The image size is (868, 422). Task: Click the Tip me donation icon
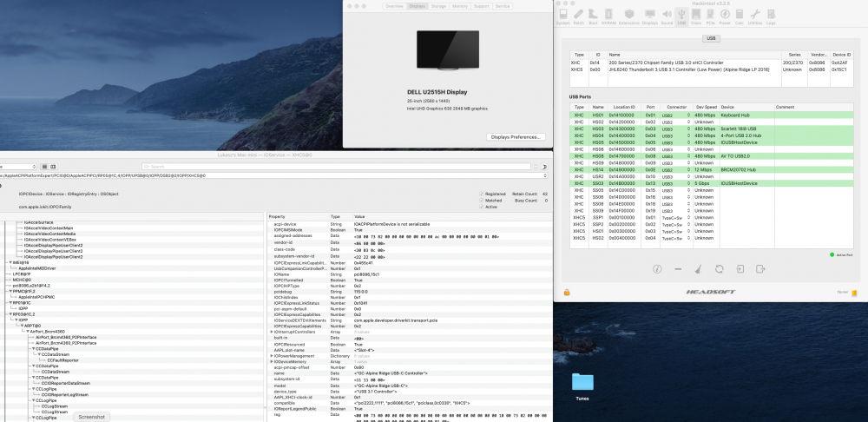click(x=854, y=293)
